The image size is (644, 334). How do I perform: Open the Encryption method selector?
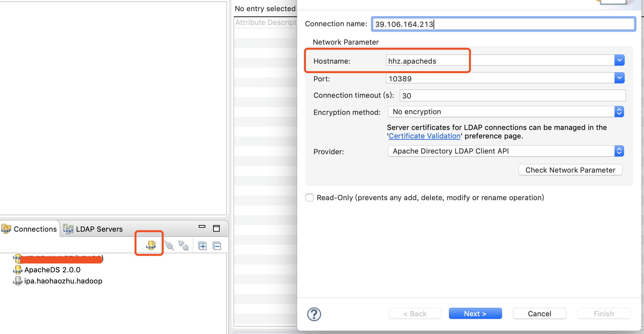click(x=619, y=112)
